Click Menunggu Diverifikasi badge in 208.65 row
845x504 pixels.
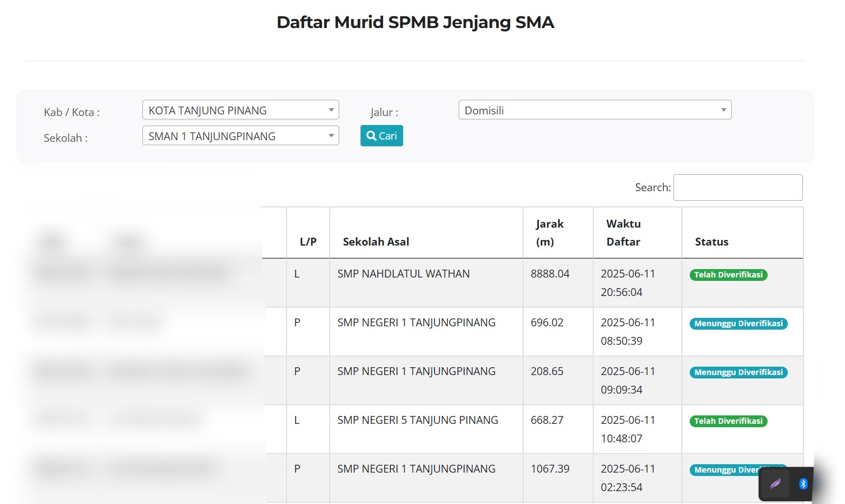(738, 372)
